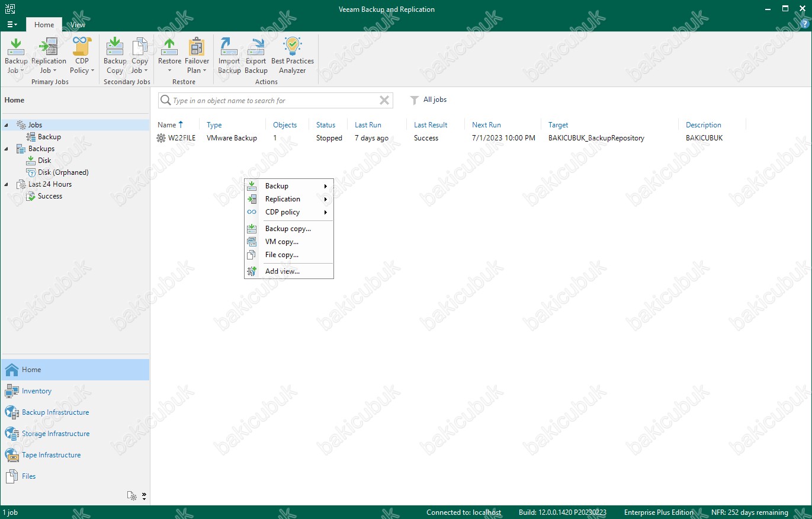
Task: Select Disk (Orphaned) in the tree
Action: pos(63,172)
